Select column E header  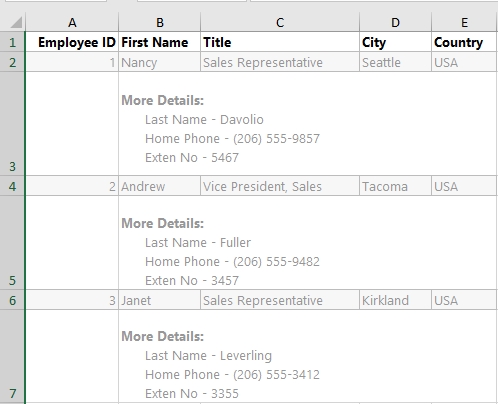pyautogui.click(x=464, y=22)
